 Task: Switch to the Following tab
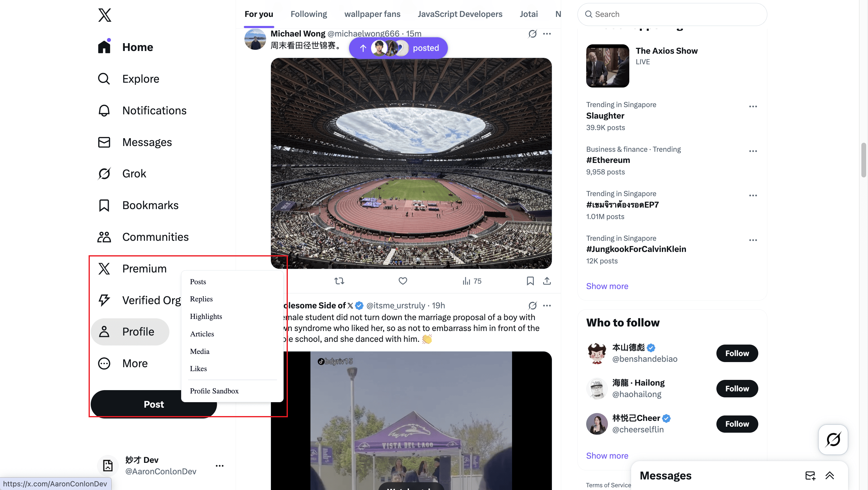(309, 14)
